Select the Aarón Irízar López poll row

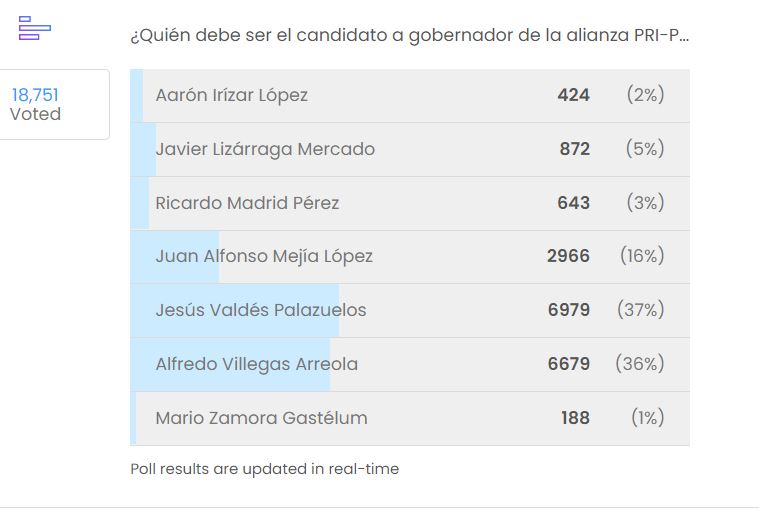pyautogui.click(x=410, y=95)
